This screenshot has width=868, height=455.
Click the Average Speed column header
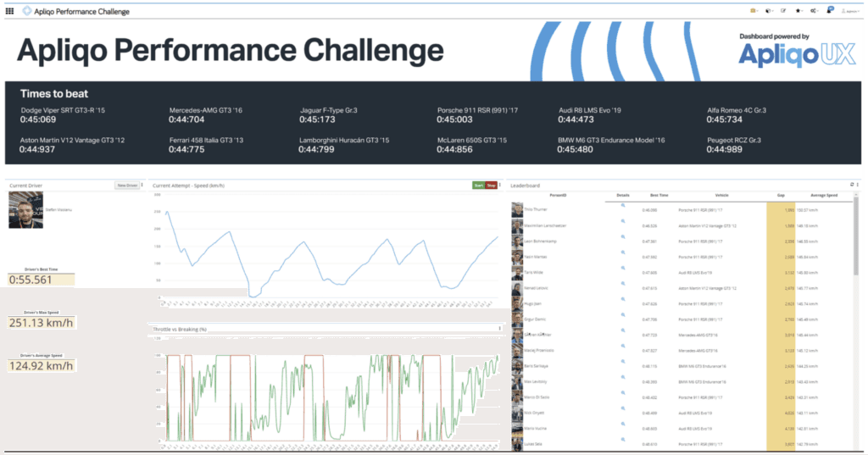(824, 196)
